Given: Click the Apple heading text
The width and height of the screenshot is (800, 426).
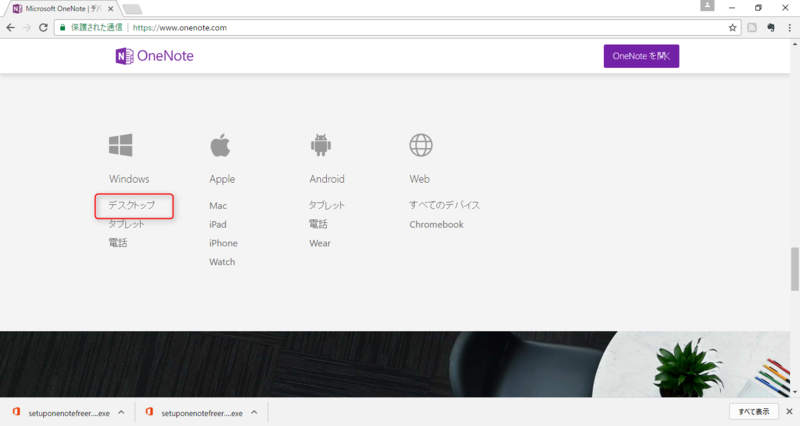Looking at the screenshot, I should coord(222,179).
